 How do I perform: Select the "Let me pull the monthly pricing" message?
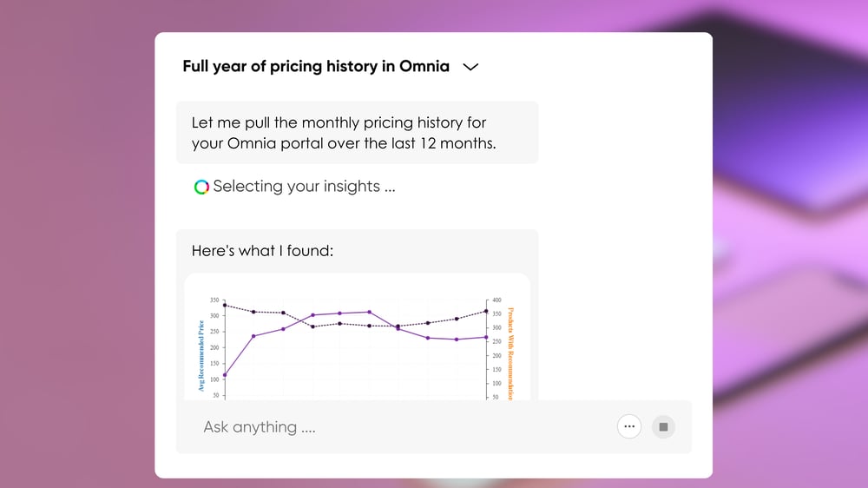(357, 132)
